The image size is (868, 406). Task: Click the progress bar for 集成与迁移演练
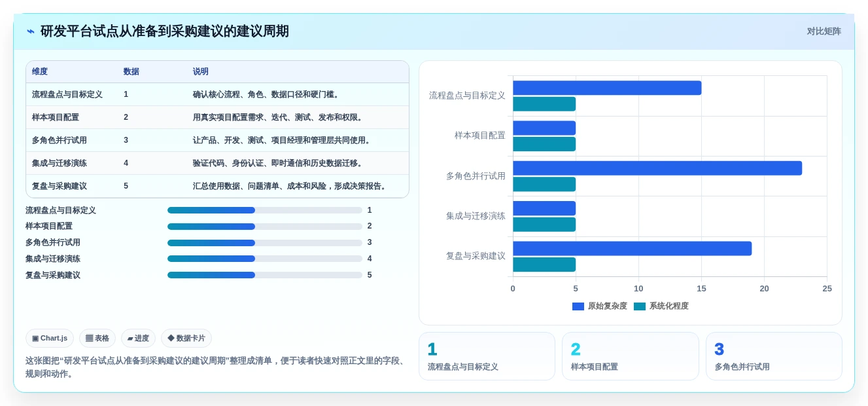265,259
